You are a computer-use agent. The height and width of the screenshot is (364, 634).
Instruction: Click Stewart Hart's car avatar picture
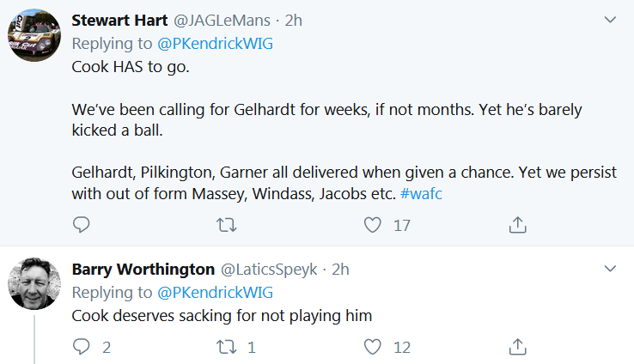pyautogui.click(x=34, y=35)
